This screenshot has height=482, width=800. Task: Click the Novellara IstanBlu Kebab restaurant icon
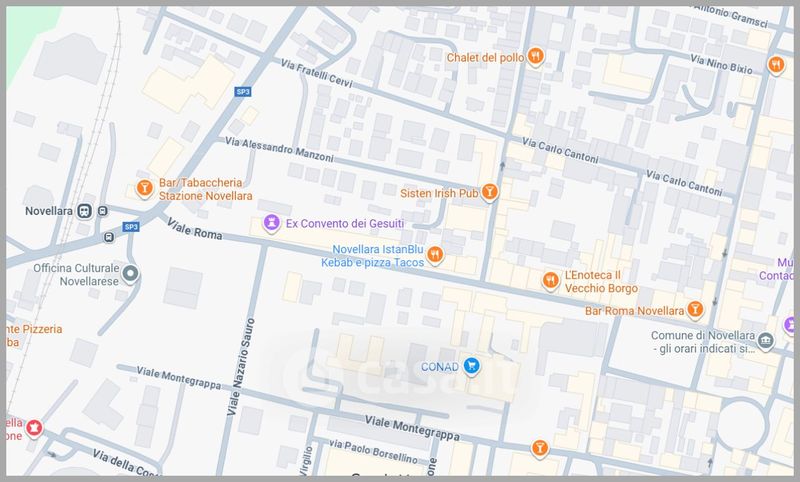(x=434, y=256)
